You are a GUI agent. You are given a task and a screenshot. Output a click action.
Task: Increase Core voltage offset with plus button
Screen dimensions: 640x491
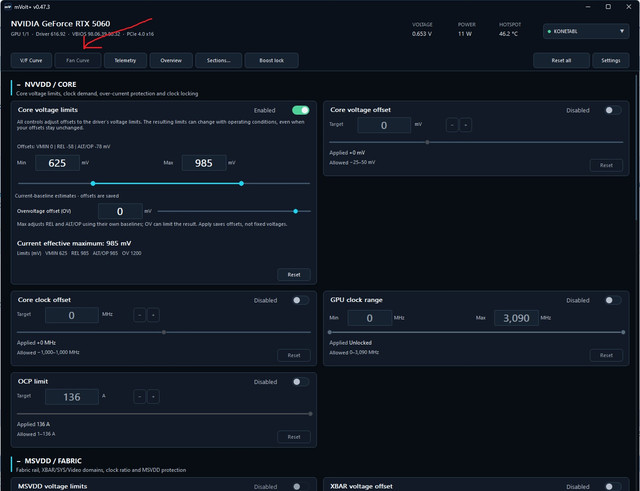(466, 125)
